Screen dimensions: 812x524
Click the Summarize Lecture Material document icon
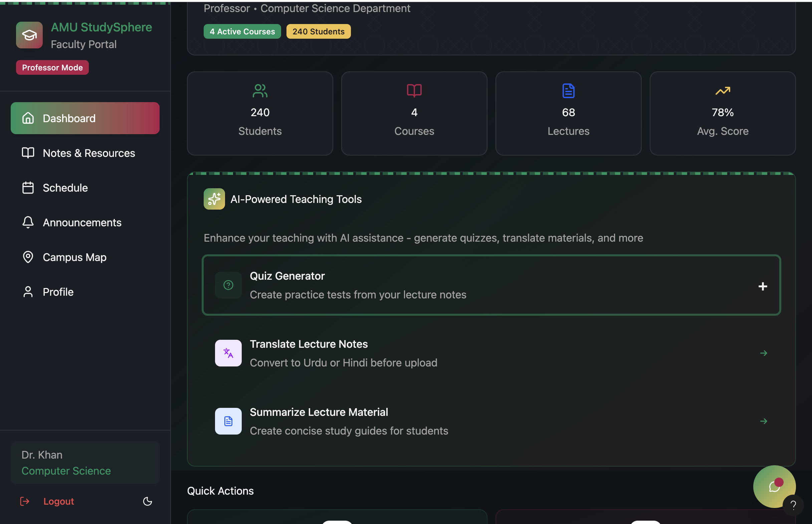click(228, 421)
